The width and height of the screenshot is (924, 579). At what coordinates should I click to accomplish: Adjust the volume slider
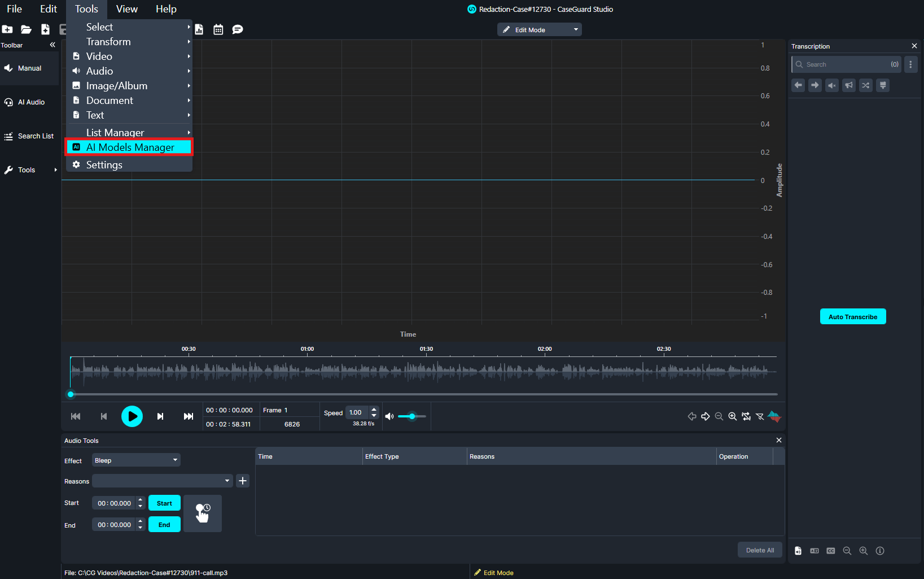click(412, 416)
